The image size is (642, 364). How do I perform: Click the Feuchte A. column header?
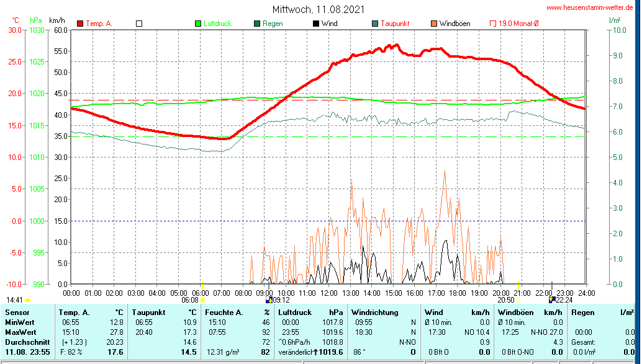point(224,312)
